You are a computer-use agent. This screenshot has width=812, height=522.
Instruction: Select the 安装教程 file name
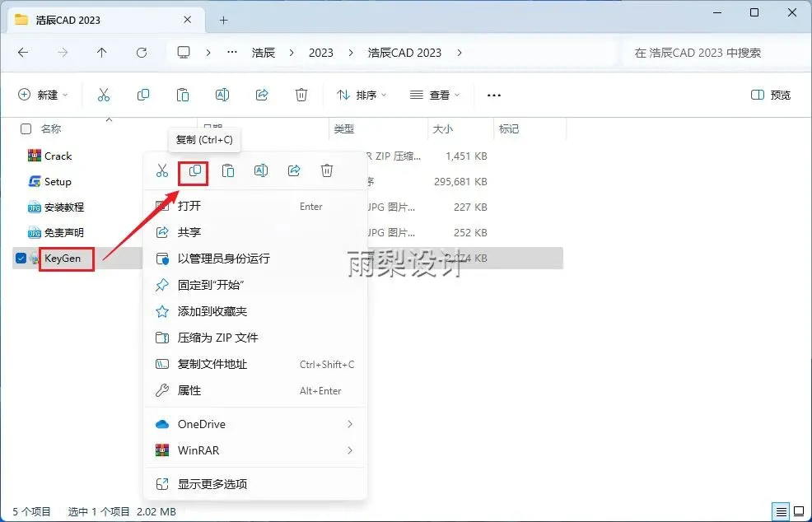(64, 207)
